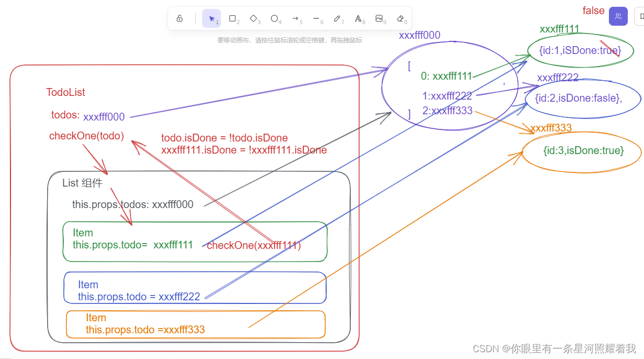Viewport: 644px width, 359px height.
Task: Activate the Ellipse shape tool
Action: coord(274,18)
